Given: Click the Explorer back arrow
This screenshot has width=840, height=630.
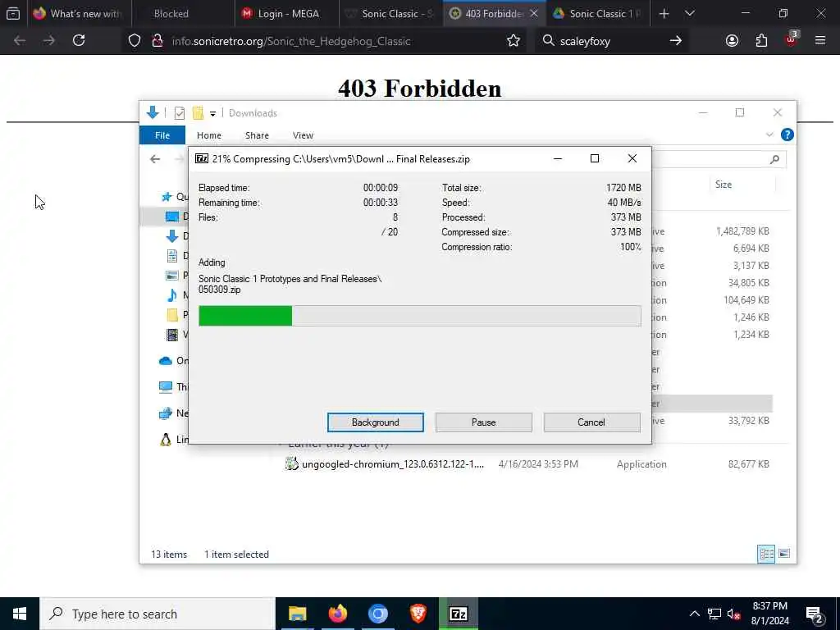Looking at the screenshot, I should [155, 159].
